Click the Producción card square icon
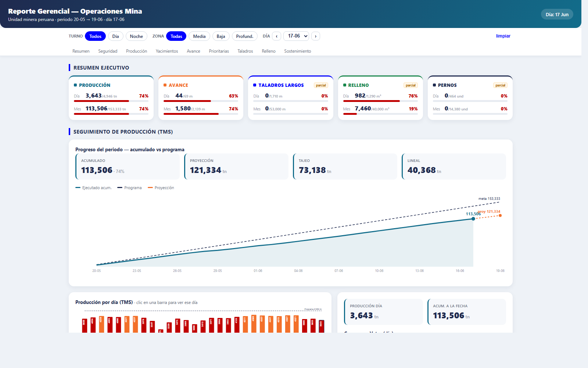 coord(75,85)
